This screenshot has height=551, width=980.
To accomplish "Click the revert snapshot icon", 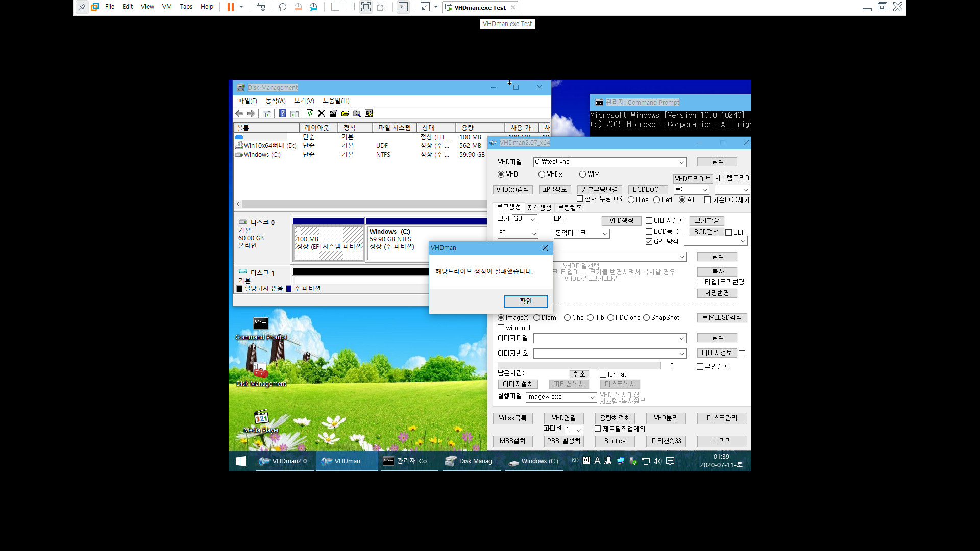I will coord(298,7).
